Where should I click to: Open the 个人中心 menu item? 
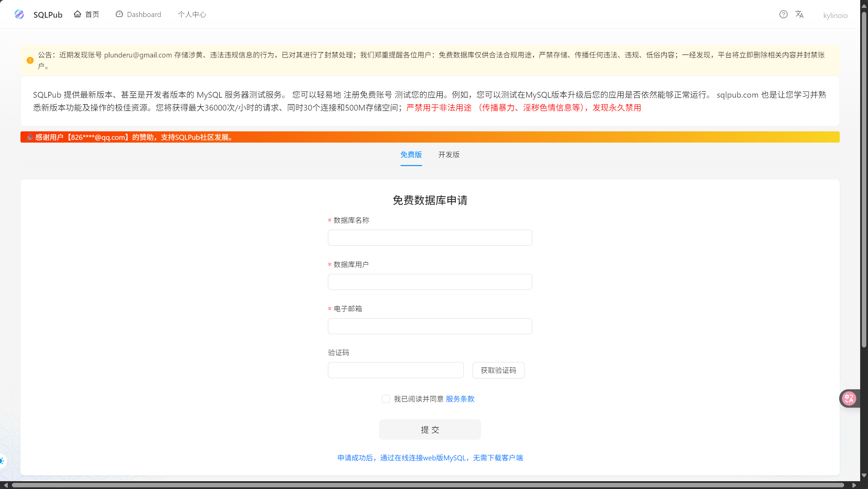pos(192,14)
